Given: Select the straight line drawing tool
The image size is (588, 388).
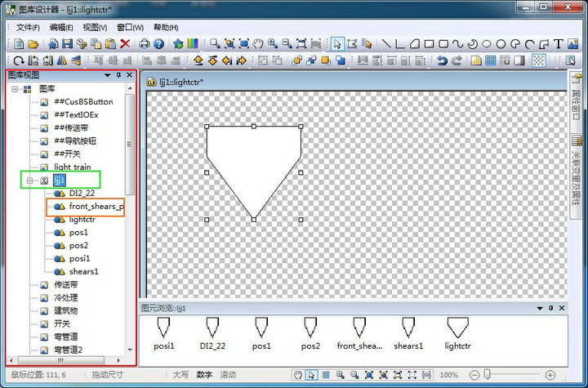Looking at the screenshot, I should pos(386,43).
